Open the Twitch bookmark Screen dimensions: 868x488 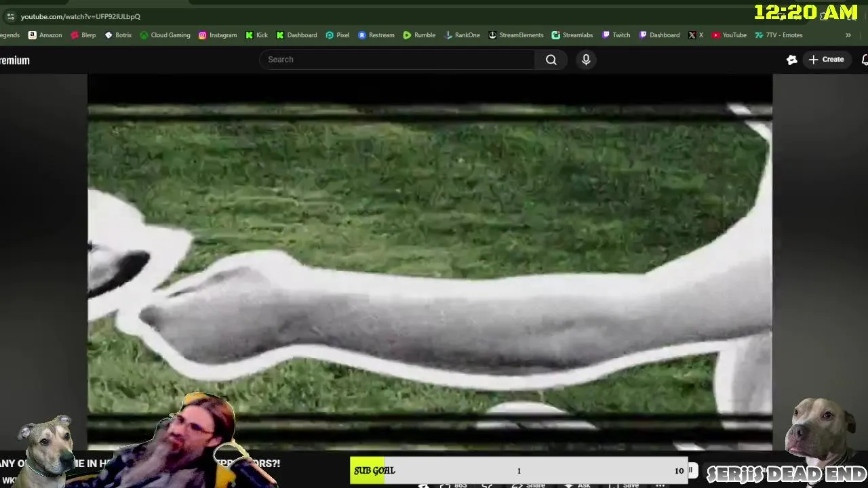[616, 35]
